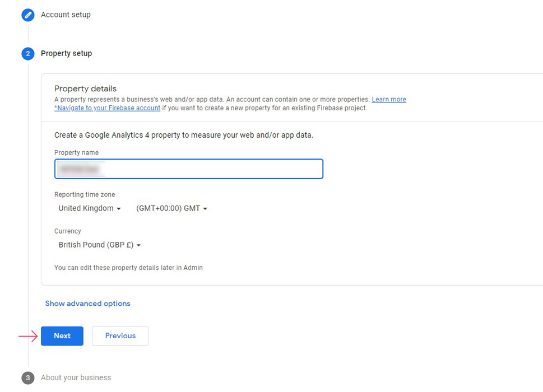Screen dimensions: 543x392
Task: Click 'Create a Google Analytics 4 property' text
Action: pos(184,135)
